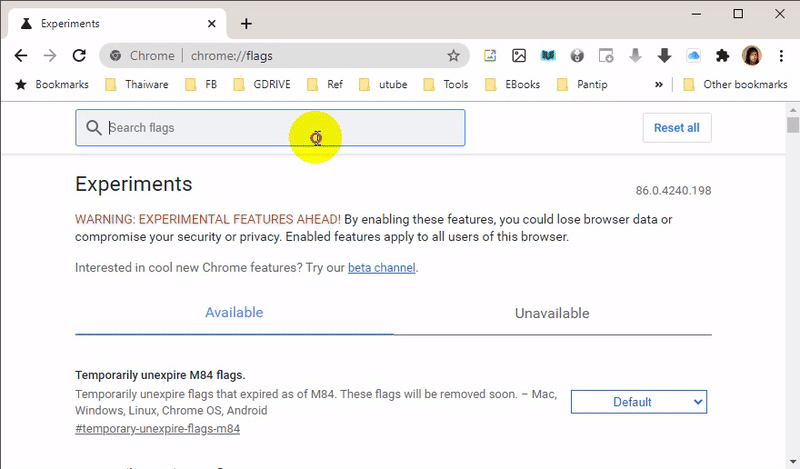The height and width of the screenshot is (469, 800).
Task: Show hidden bookmarks with double chevron
Action: point(659,84)
